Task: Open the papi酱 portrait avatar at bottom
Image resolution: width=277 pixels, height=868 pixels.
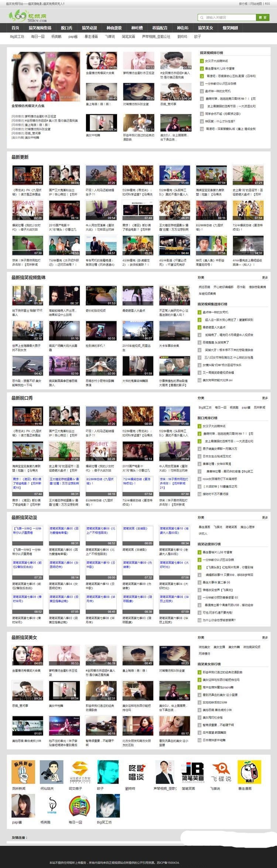Action: coord(23,807)
